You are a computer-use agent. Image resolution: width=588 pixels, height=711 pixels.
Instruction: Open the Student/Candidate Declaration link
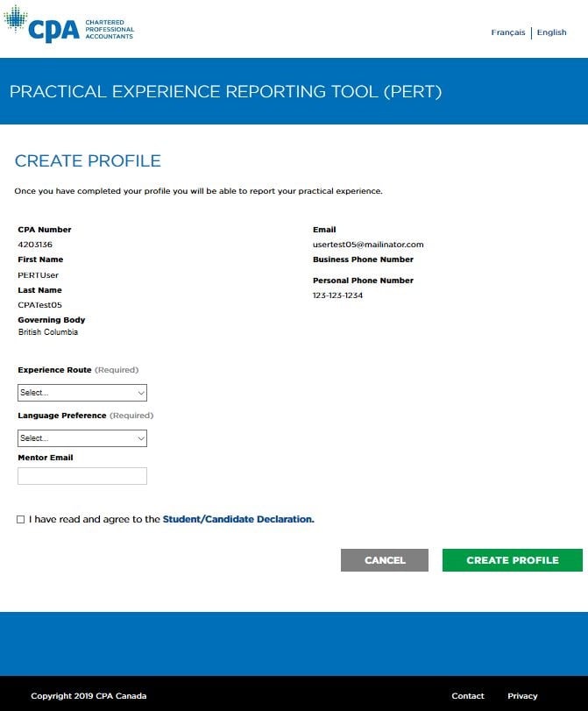pos(237,519)
